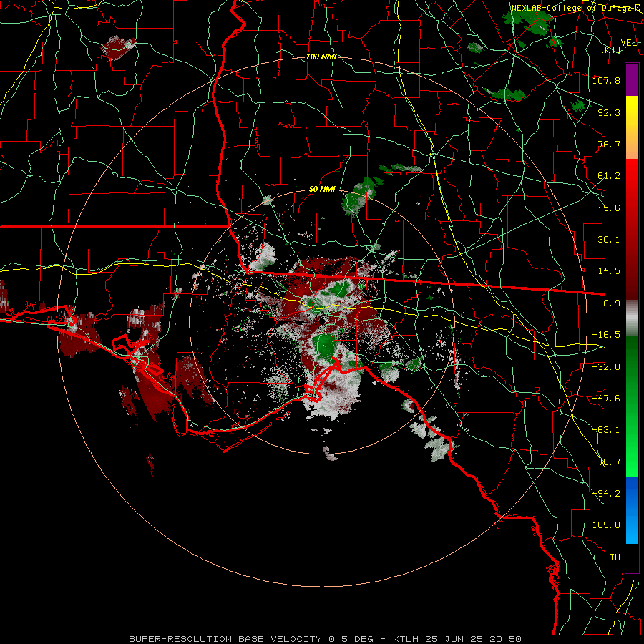Click the 76.7 velocity scale value
The image size is (644, 644).
pyautogui.click(x=609, y=144)
